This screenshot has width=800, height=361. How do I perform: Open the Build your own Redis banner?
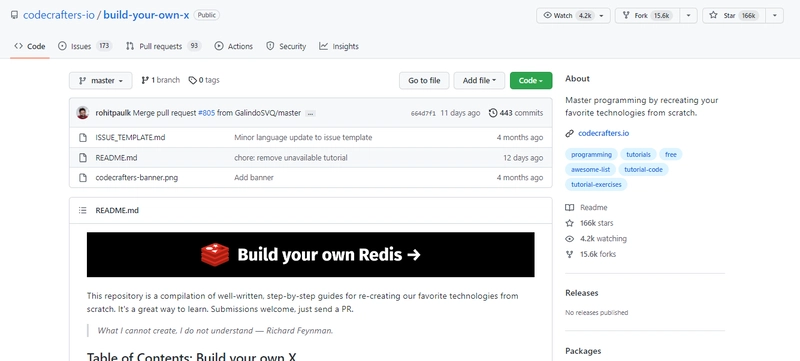311,254
